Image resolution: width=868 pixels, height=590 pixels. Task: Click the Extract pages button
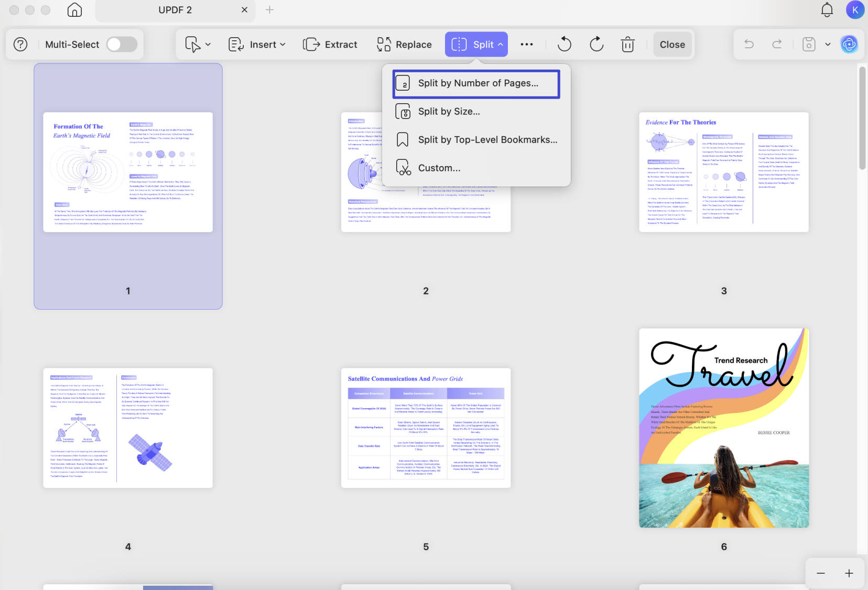(x=330, y=45)
